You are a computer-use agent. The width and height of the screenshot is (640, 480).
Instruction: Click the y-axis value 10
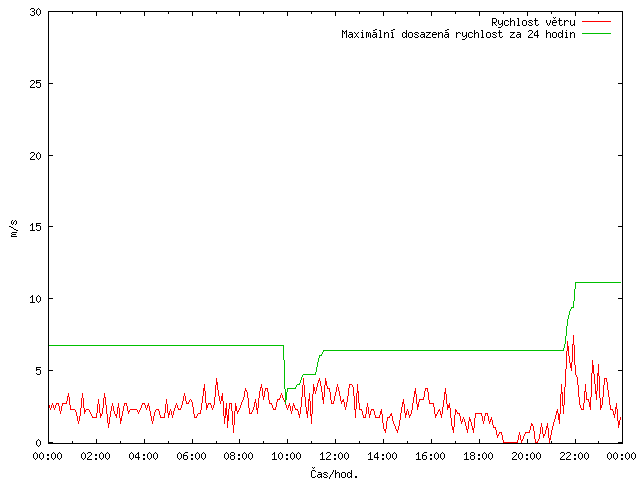tap(36, 299)
